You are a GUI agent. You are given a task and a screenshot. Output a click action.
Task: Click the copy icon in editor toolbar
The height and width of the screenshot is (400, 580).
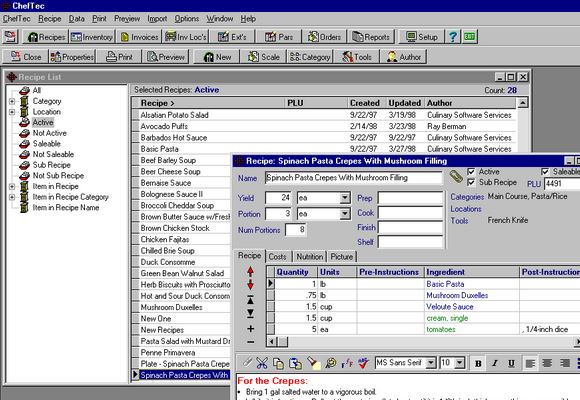click(278, 363)
